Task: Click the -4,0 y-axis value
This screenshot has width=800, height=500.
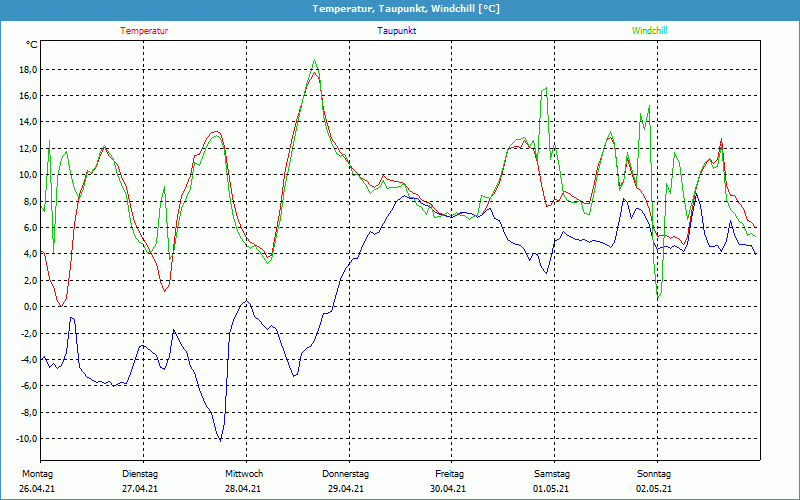Action: pos(29,359)
